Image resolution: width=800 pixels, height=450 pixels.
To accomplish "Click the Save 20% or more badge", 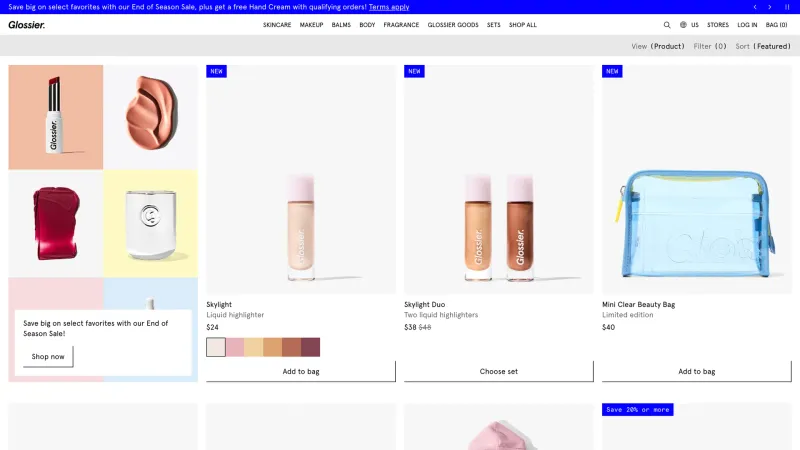I will pyautogui.click(x=637, y=410).
